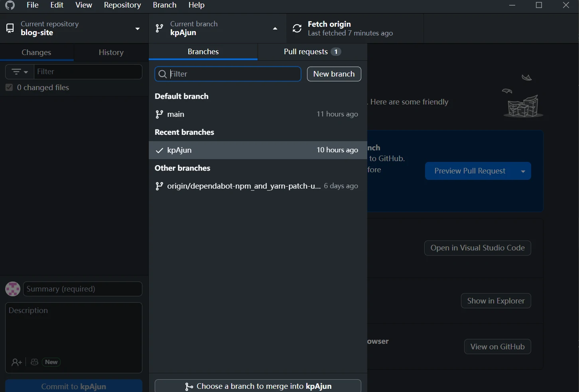Expand the Current repository dropdown
Screen dimensions: 579x392
[137, 29]
